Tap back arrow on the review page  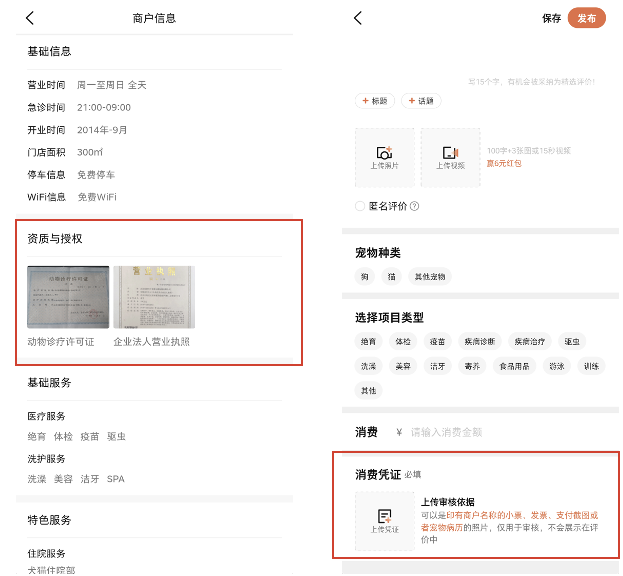point(358,18)
